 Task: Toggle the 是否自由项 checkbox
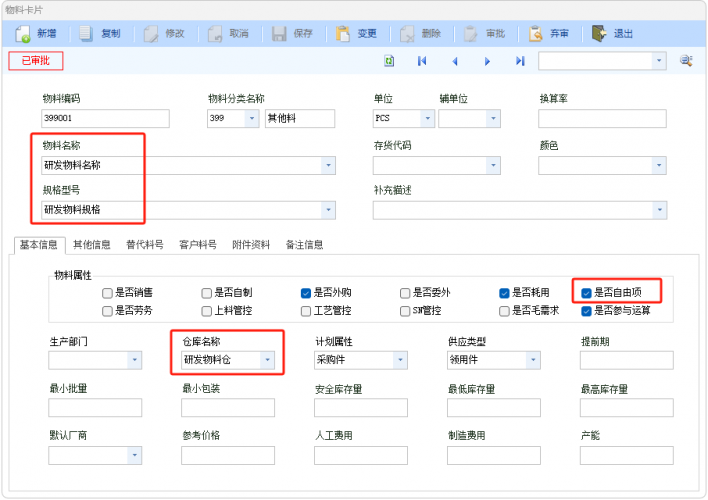pos(587,293)
